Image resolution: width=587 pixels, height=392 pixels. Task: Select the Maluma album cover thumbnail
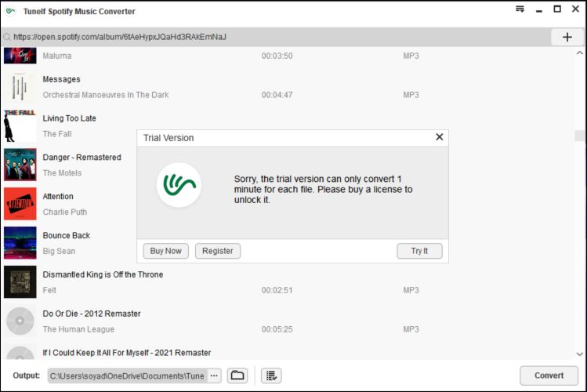(20, 56)
